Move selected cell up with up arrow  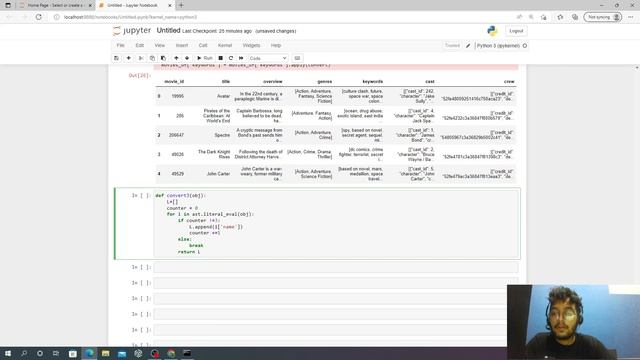tap(176, 58)
